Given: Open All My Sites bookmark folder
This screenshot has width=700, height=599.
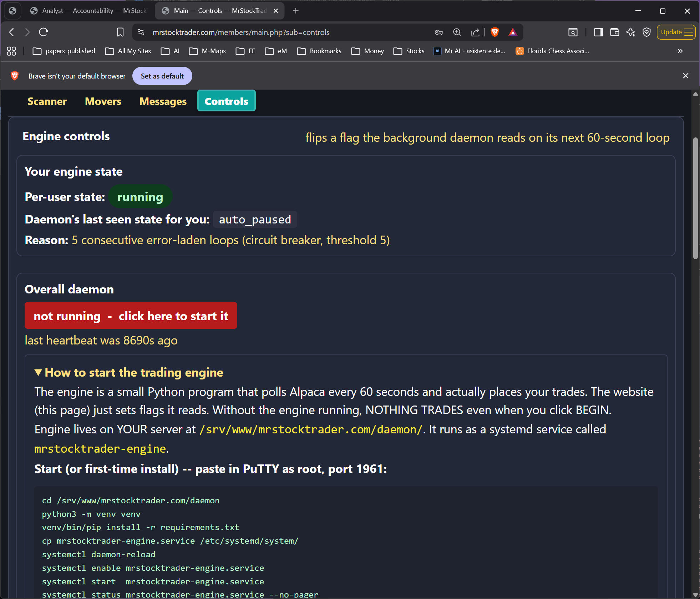Looking at the screenshot, I should pos(128,51).
